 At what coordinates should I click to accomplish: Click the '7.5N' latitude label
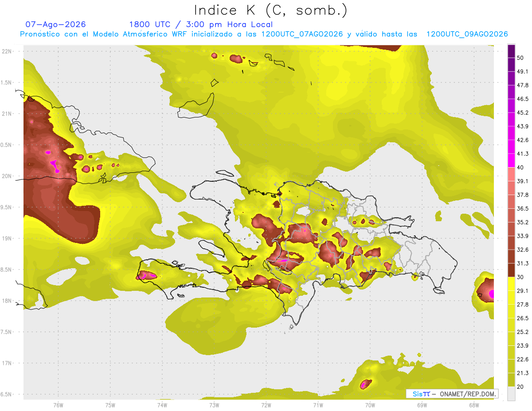coord(7,332)
